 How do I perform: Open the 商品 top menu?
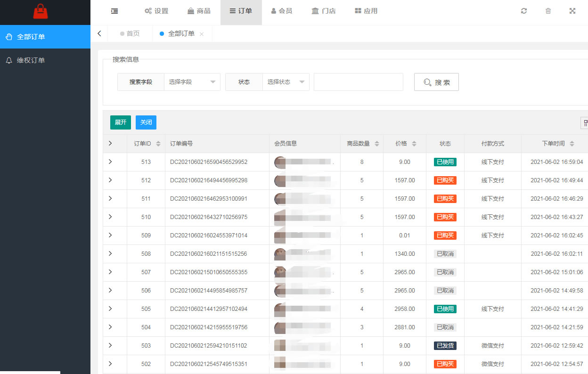pyautogui.click(x=199, y=11)
